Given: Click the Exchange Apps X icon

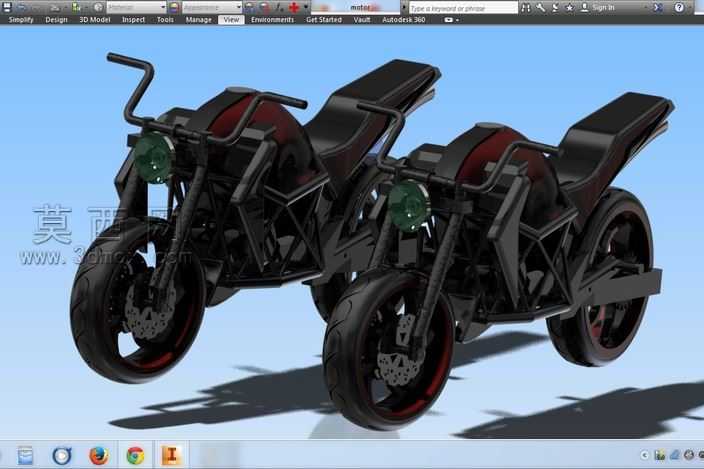Looking at the screenshot, I should point(658,8).
